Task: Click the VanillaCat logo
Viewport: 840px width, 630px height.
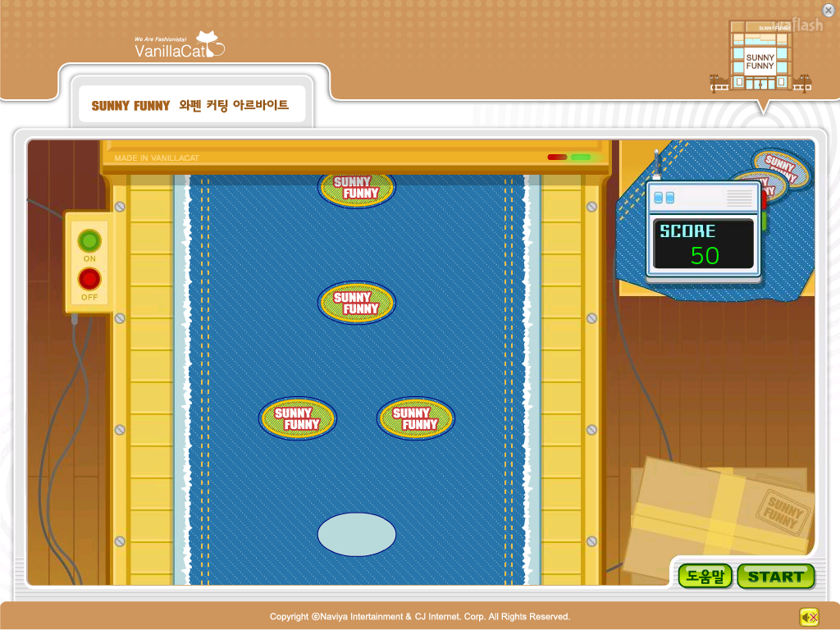Action: point(179,45)
